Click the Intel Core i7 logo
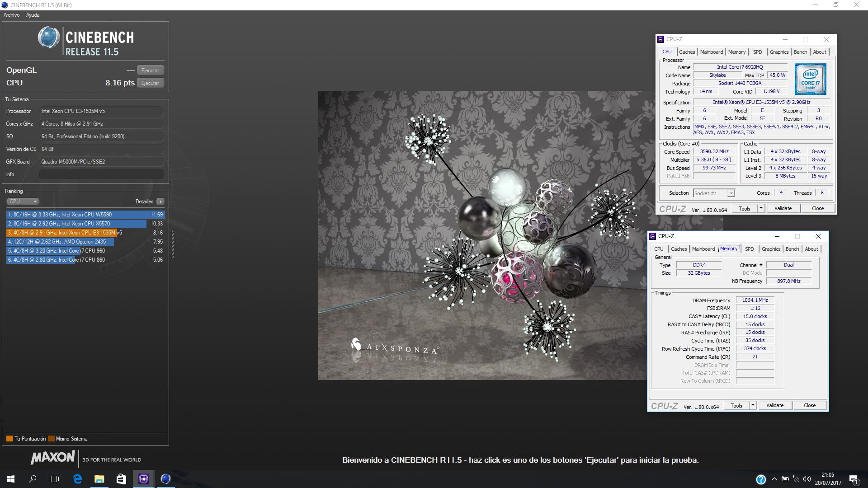The width and height of the screenshot is (868, 488). click(x=810, y=79)
